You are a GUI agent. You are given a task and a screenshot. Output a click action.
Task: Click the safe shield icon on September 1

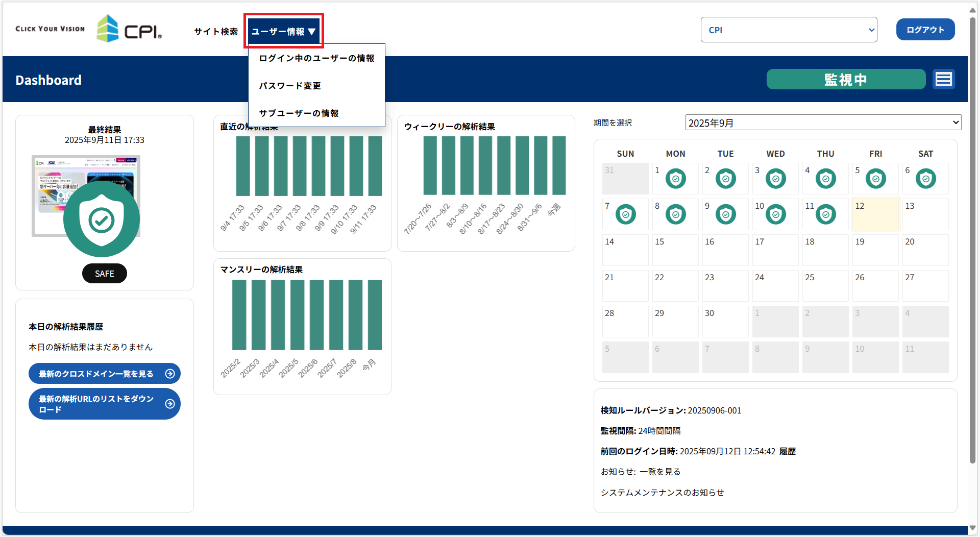coord(675,179)
